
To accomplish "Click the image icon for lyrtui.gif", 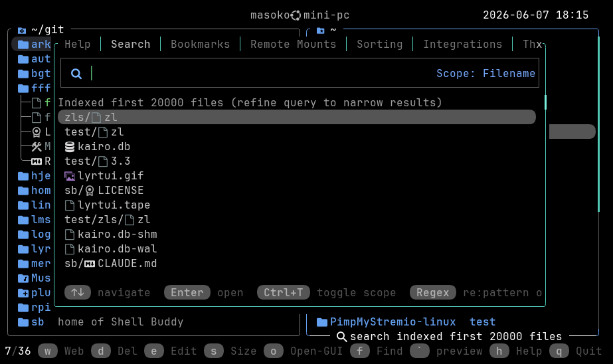I will click(70, 176).
